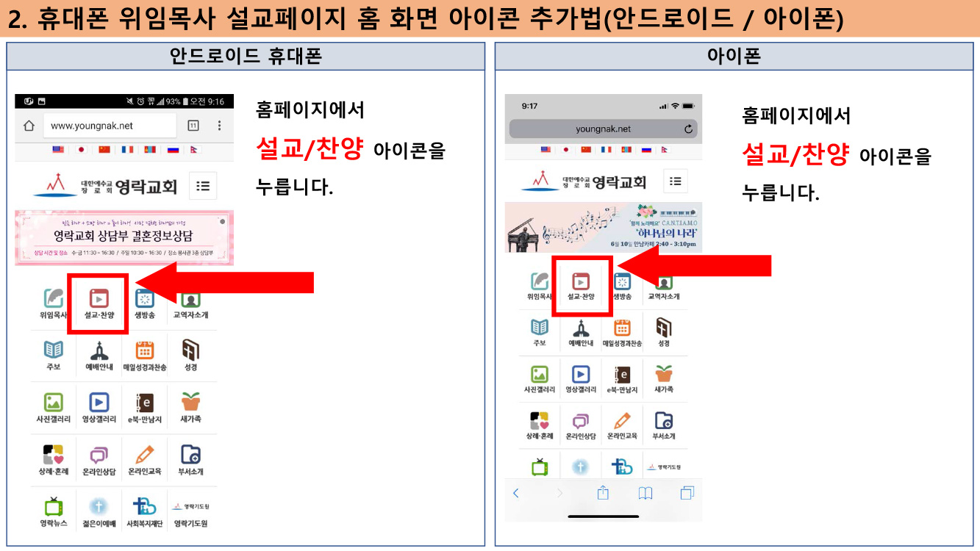Open Safari bookmarks book icon

click(x=645, y=493)
